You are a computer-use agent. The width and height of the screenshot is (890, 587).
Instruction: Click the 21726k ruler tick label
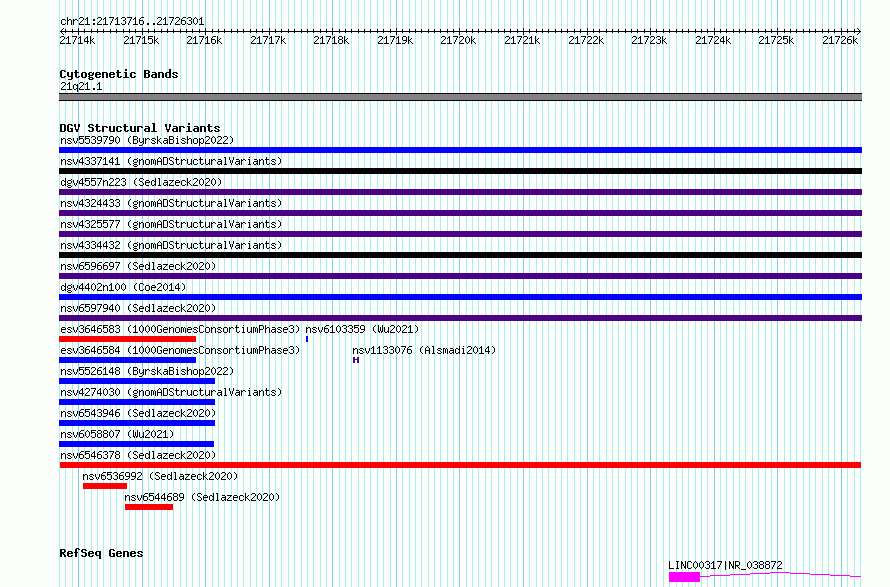tap(840, 41)
